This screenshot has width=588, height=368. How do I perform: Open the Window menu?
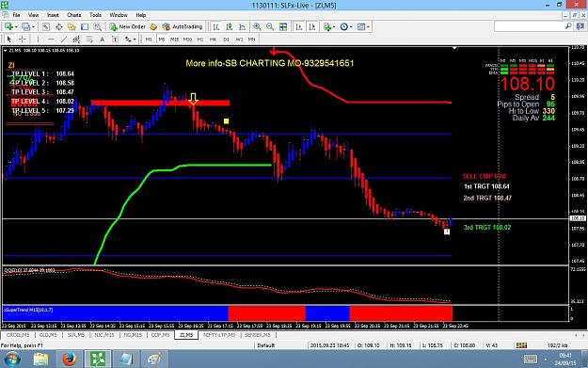coord(119,15)
